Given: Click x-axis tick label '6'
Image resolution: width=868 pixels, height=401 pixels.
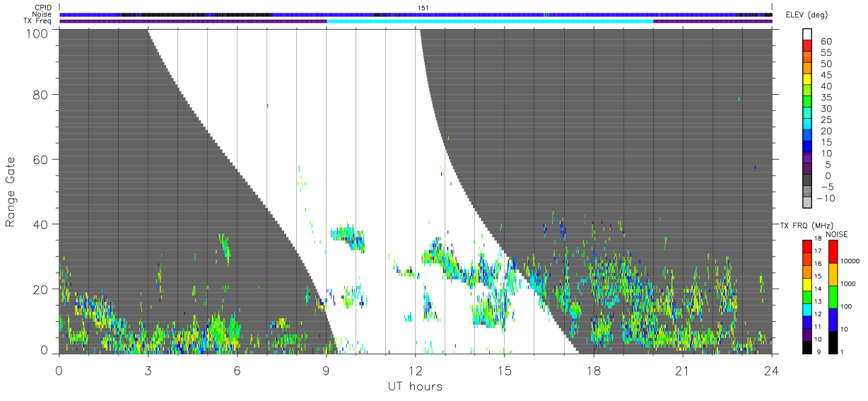Looking at the screenshot, I should pyautogui.click(x=237, y=371).
